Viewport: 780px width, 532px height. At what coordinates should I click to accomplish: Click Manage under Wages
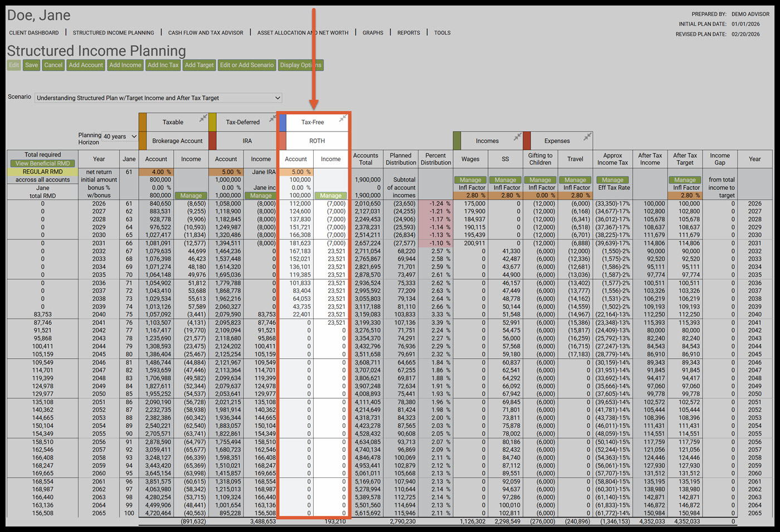[x=470, y=180]
